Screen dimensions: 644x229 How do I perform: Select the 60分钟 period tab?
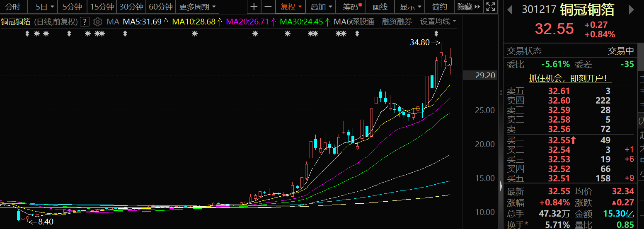[x=160, y=7]
